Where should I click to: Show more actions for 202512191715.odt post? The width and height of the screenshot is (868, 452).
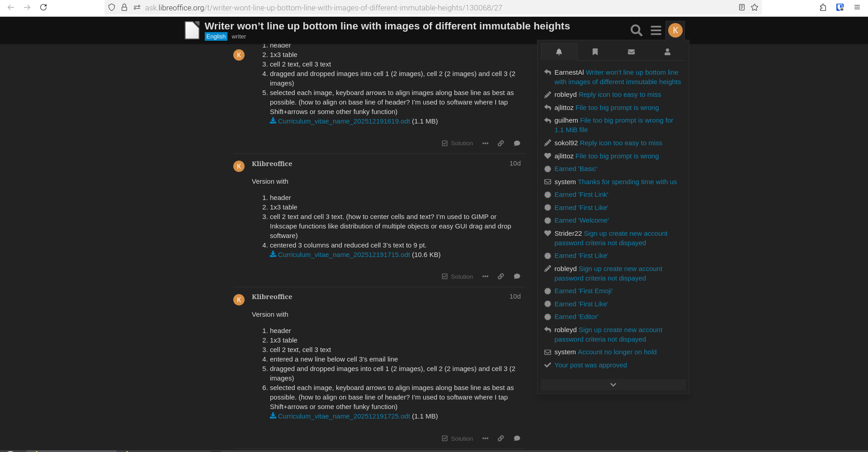(x=485, y=276)
